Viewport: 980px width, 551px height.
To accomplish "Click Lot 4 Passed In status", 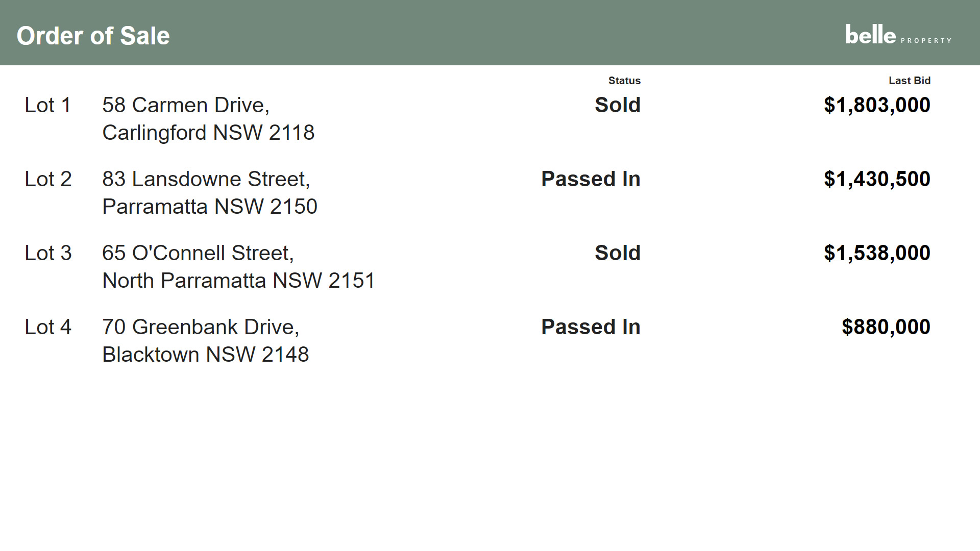I will (x=591, y=327).
